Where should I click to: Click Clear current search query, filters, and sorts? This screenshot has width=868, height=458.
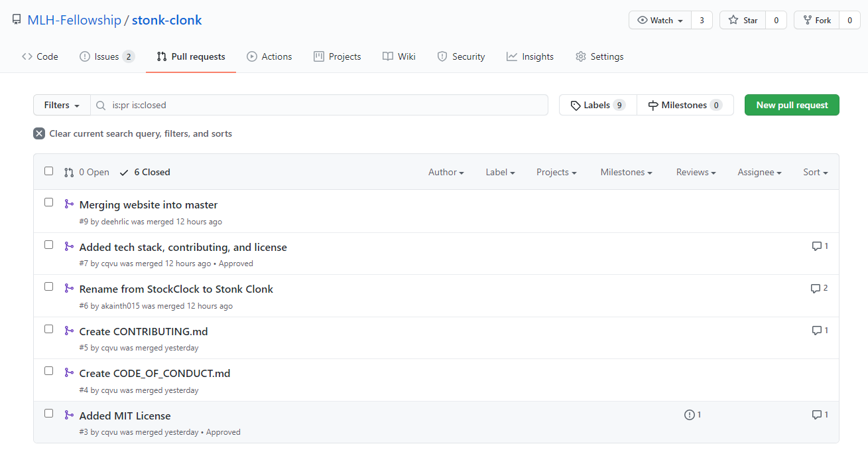[x=133, y=133]
